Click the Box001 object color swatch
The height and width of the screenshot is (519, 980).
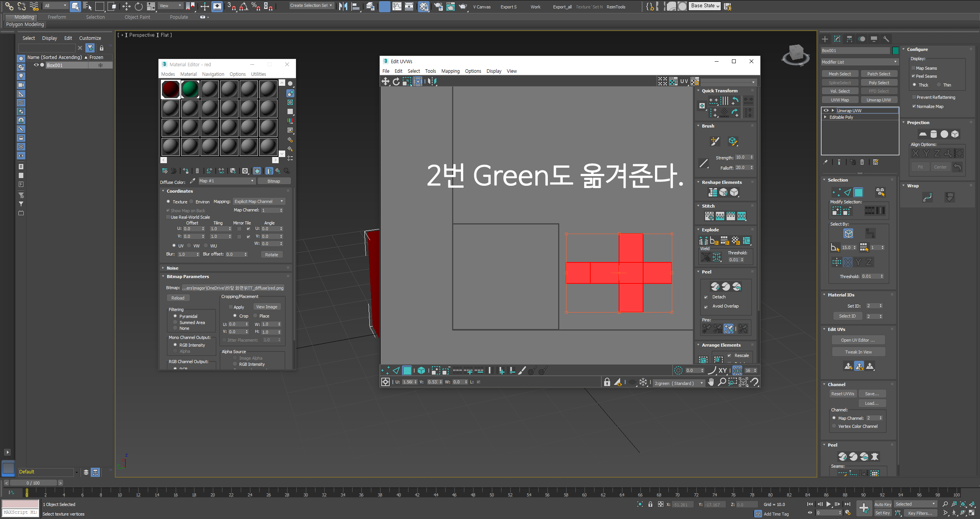[x=895, y=51]
